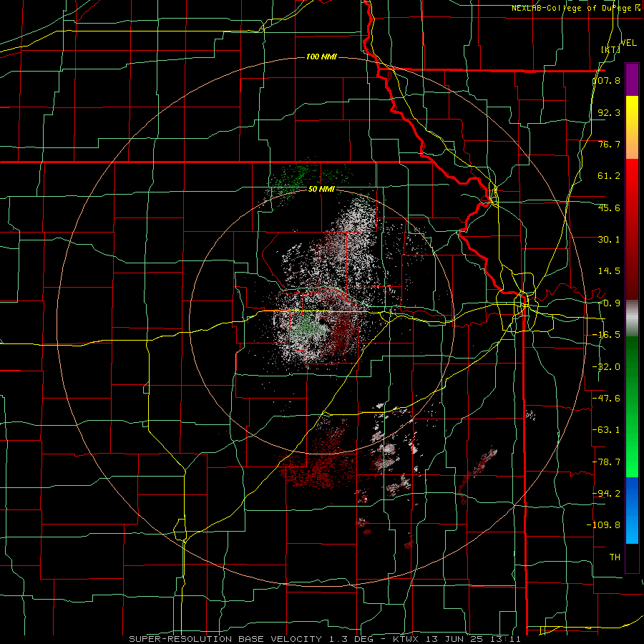Screen dimensions: 644x644
Task: Click the Super-Resolution Base Velocity caption
Action: [x=324, y=639]
